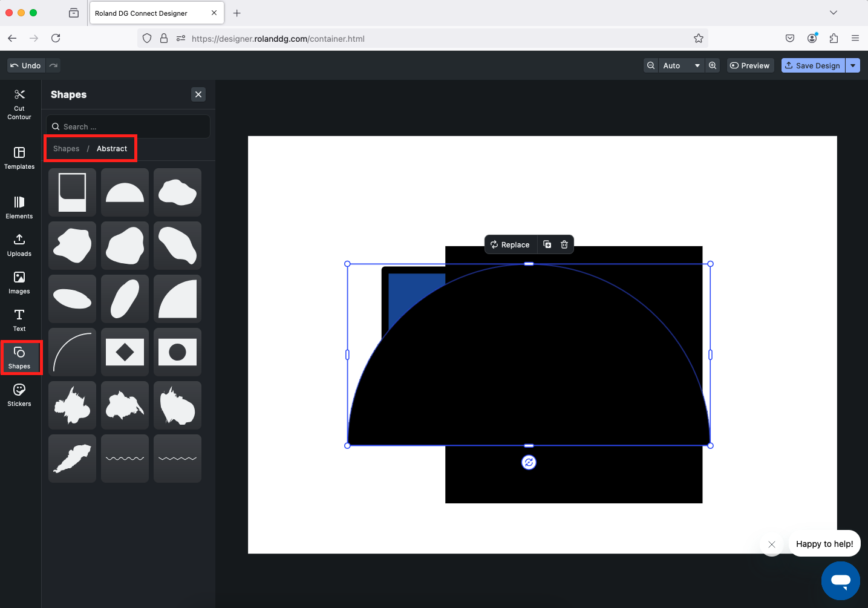
Task: Expand the Save Design dropdown arrow
Action: [853, 65]
